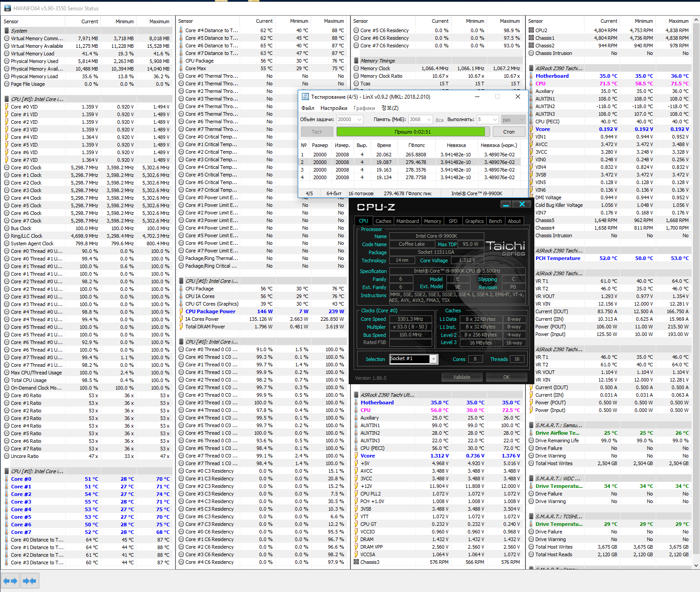Click the icon beside Total CPU Usage
Viewport: 700px width, 592px height.
pos(7,380)
